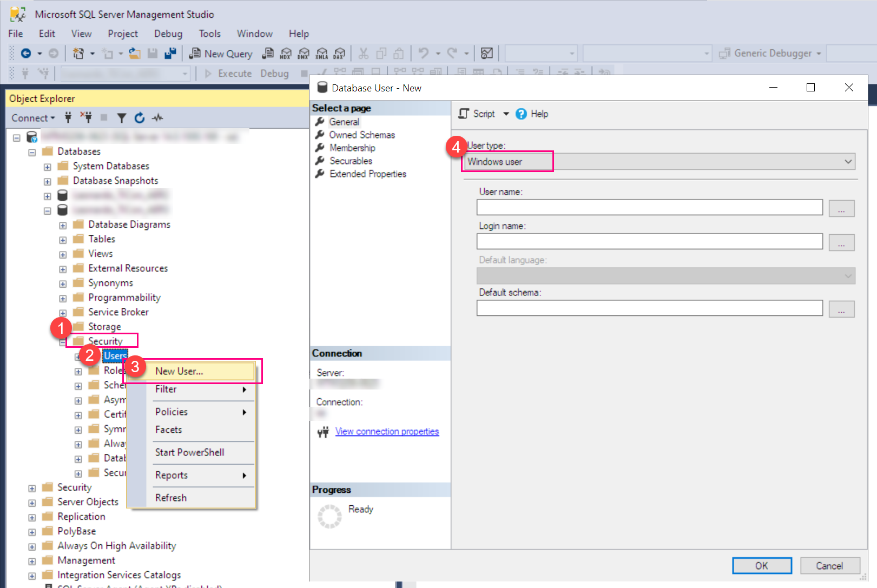Click the Activity Monitor icon in Object Explorer

(x=157, y=118)
